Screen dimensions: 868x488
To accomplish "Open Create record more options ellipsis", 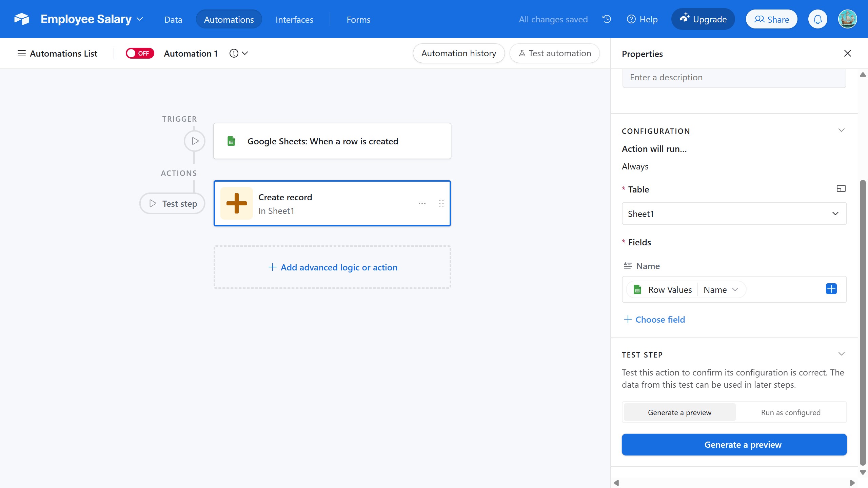I will point(422,203).
